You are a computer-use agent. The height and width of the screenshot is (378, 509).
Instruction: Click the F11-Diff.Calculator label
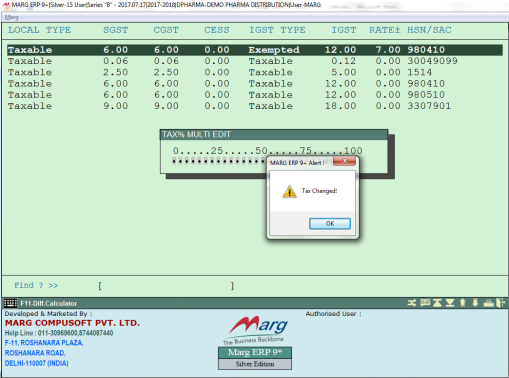(49, 303)
